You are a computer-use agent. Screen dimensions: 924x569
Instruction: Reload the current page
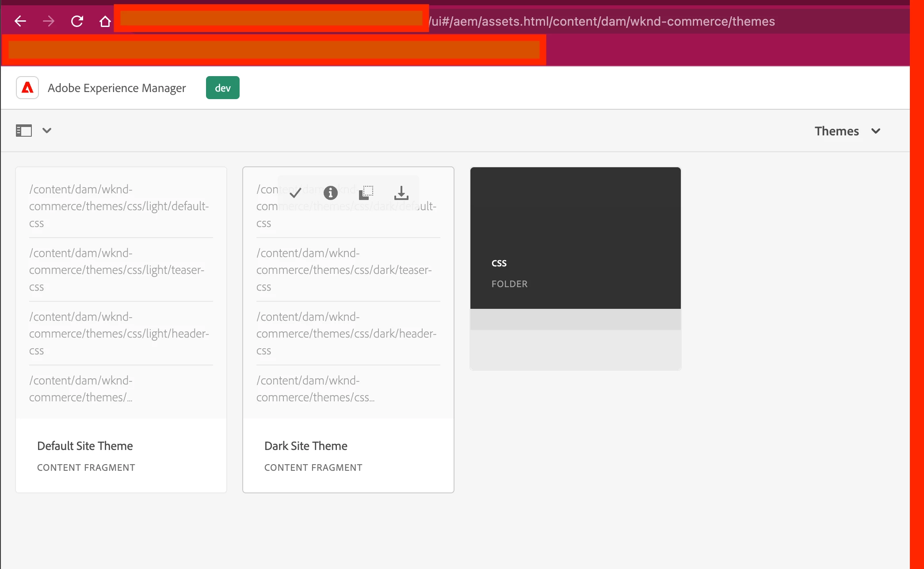77,21
